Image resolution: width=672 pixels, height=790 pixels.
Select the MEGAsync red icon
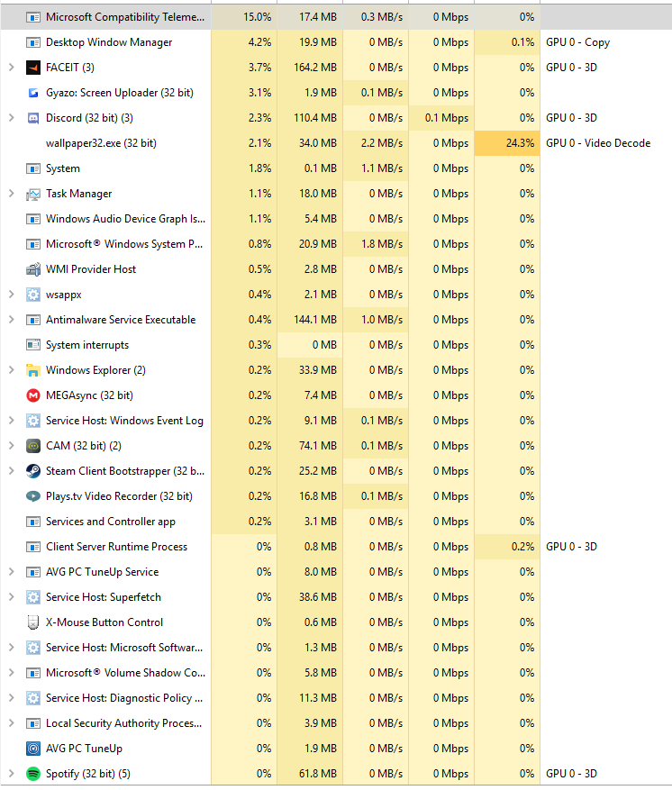33,395
